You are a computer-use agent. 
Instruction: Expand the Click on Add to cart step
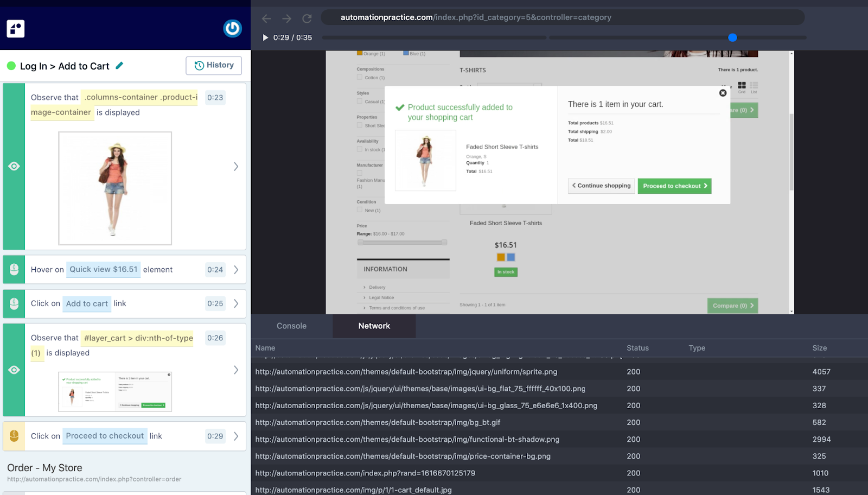coord(236,304)
